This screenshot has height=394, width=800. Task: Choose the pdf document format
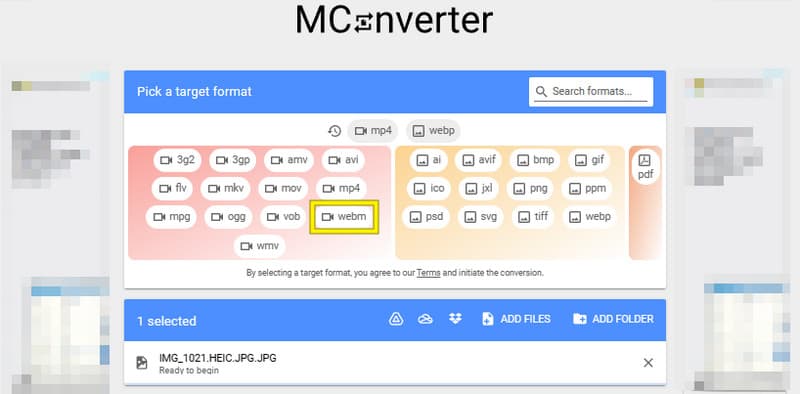pyautogui.click(x=645, y=167)
